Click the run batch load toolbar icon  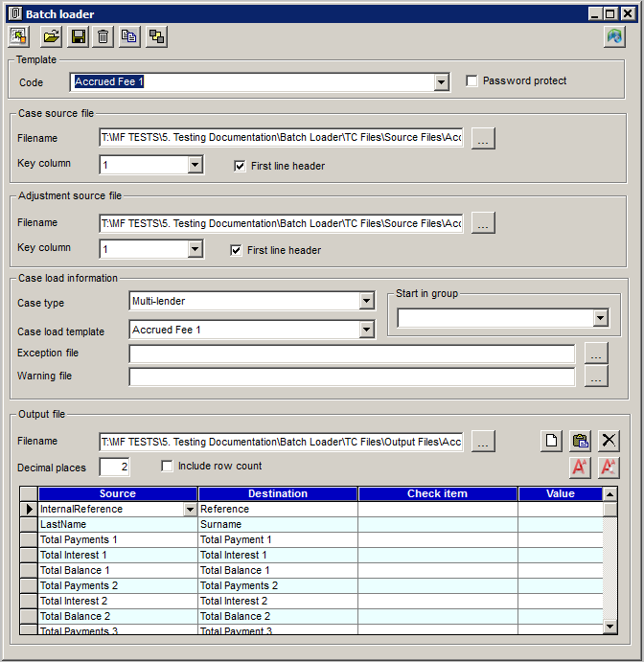click(18, 36)
